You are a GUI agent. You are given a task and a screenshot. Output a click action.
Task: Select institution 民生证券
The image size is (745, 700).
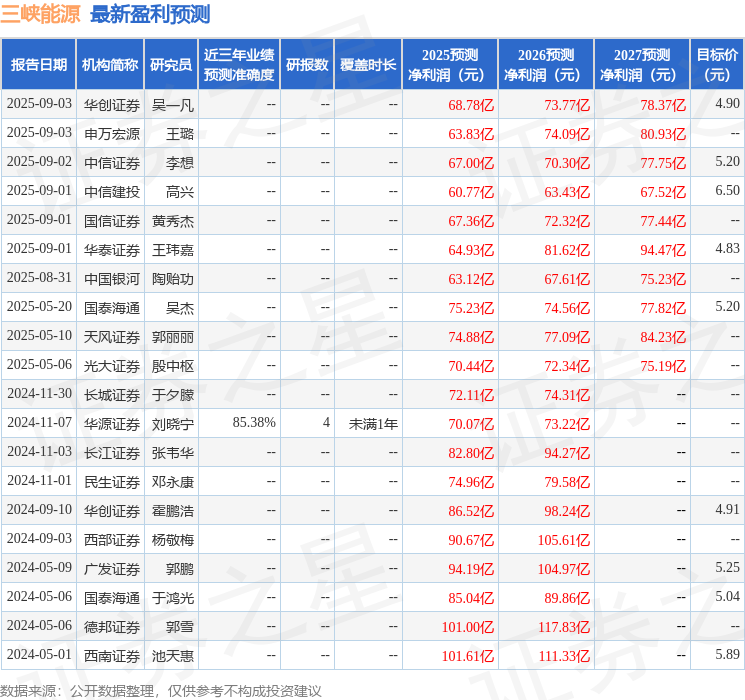click(112, 482)
